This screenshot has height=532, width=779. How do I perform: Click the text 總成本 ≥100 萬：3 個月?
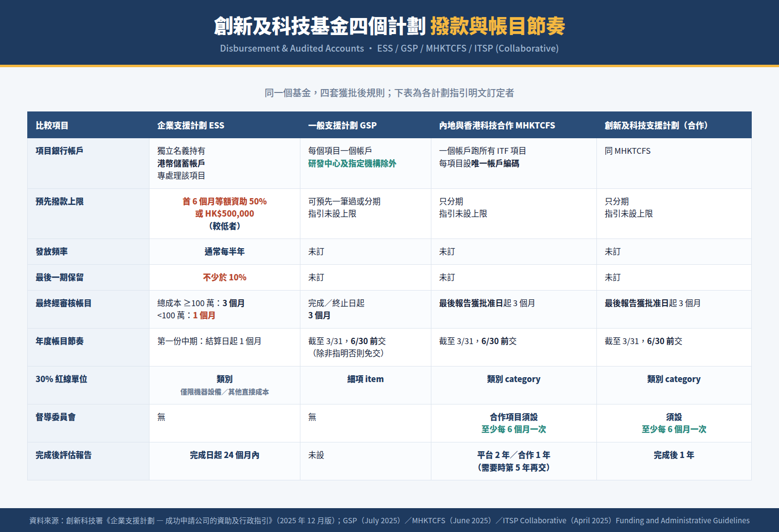(201, 303)
